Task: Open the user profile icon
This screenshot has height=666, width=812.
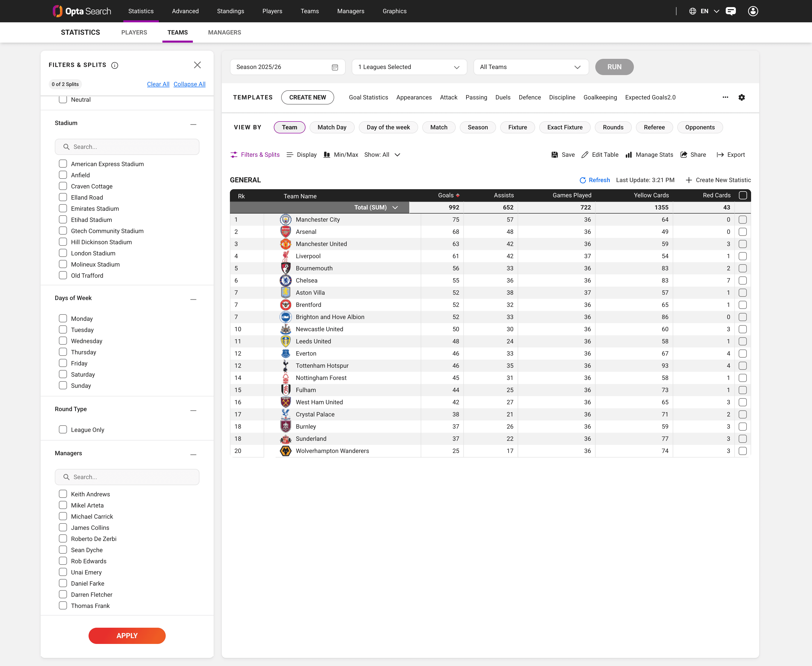Action: click(753, 11)
